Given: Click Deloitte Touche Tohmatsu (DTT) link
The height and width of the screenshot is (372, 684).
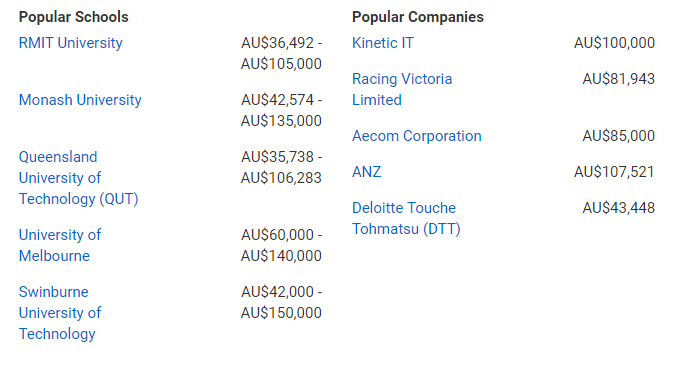Looking at the screenshot, I should click(x=406, y=218).
